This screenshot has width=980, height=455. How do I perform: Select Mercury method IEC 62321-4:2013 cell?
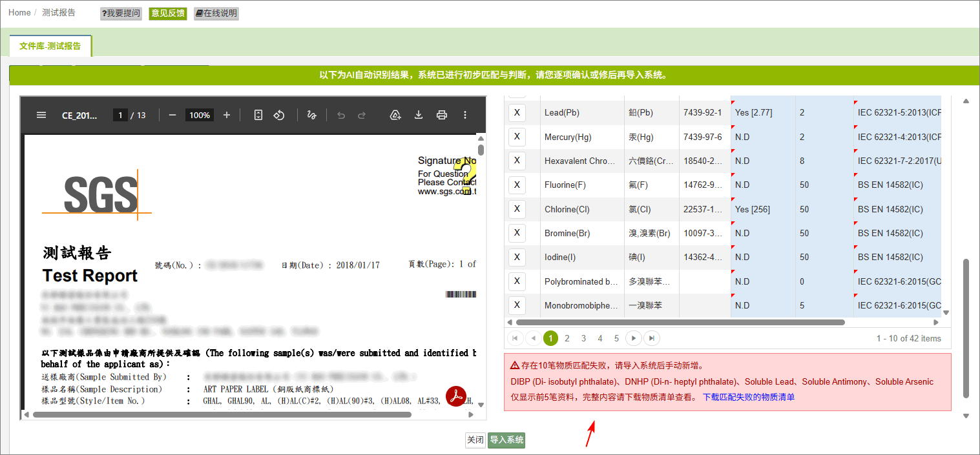coord(897,137)
